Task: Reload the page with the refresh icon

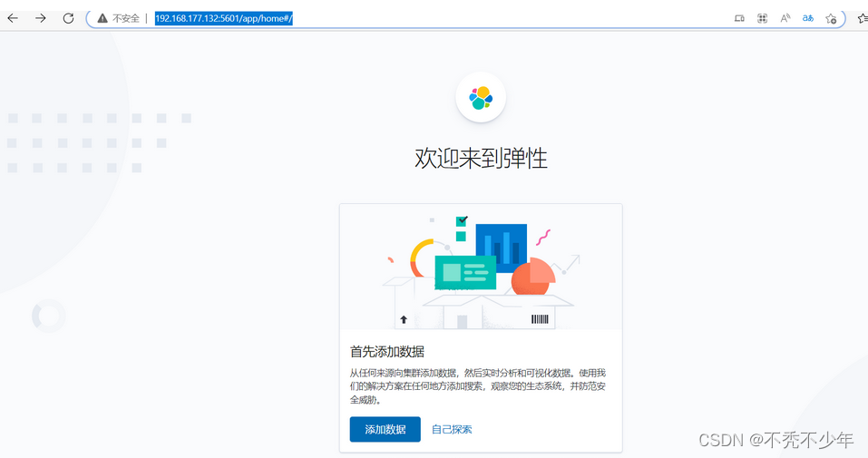Action: tap(68, 18)
